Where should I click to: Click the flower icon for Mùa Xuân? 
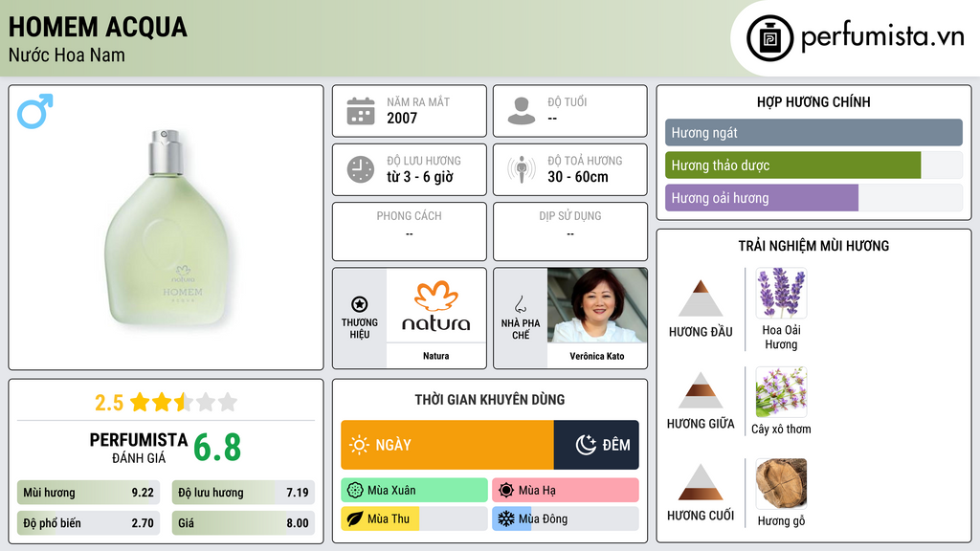click(355, 491)
